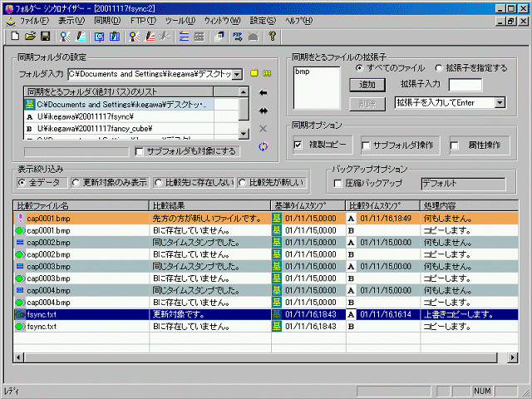Open the 同期(D) menu
532x399 pixels.
(106, 19)
